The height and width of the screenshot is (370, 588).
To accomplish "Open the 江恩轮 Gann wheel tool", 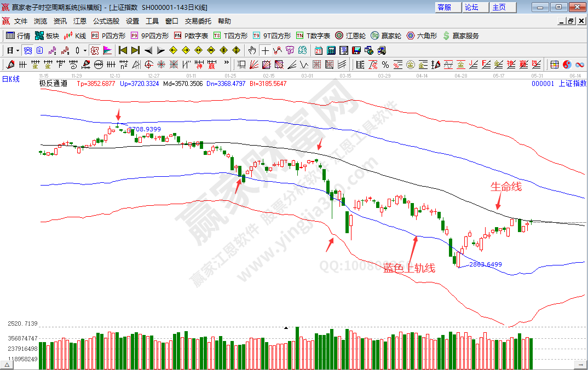I will pyautogui.click(x=350, y=36).
